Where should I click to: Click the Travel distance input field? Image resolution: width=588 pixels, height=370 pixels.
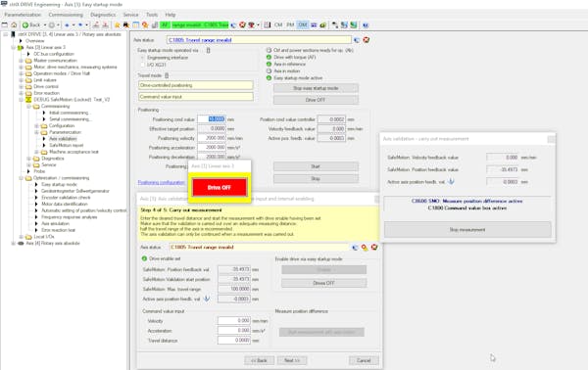pos(233,341)
